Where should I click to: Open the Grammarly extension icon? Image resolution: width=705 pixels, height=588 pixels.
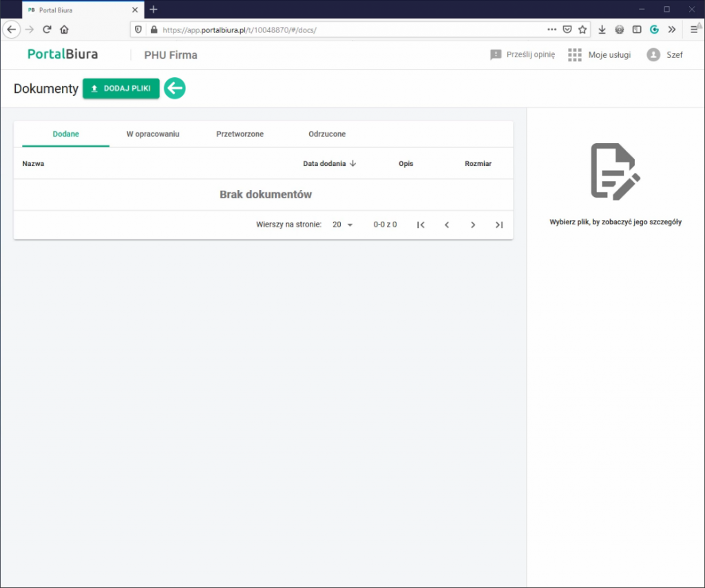[x=654, y=30]
